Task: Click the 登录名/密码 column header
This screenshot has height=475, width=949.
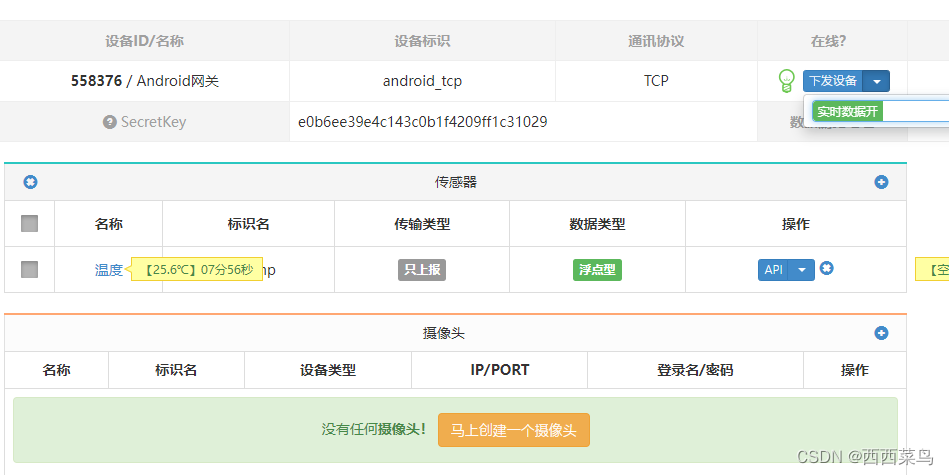Action: (x=695, y=370)
